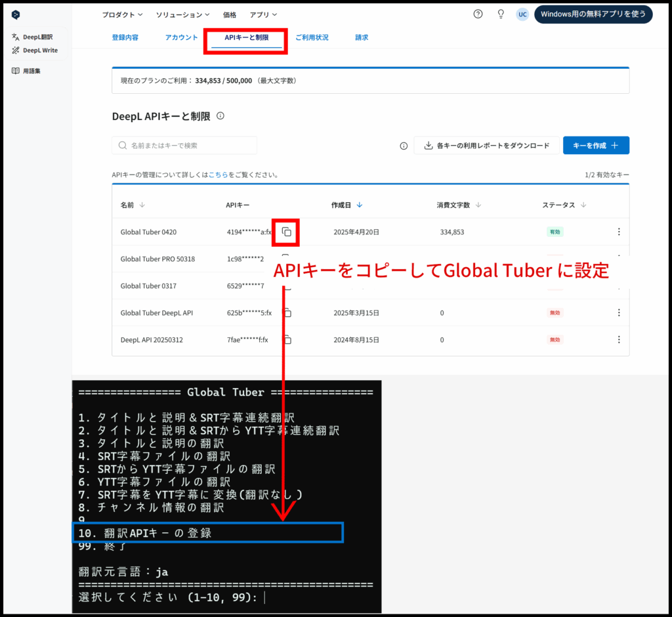This screenshot has width=672, height=617.
Task: Click the key text 1c98******2
Action: (x=245, y=259)
